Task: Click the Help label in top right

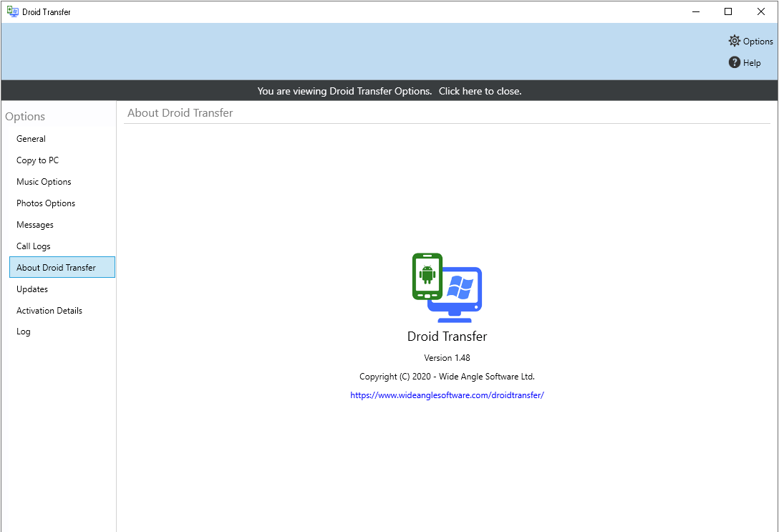Action: coord(752,62)
